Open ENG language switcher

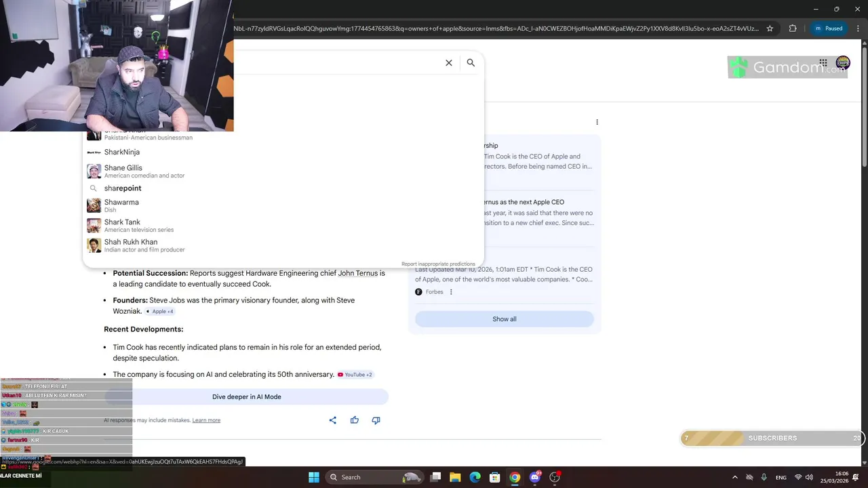coord(781,477)
